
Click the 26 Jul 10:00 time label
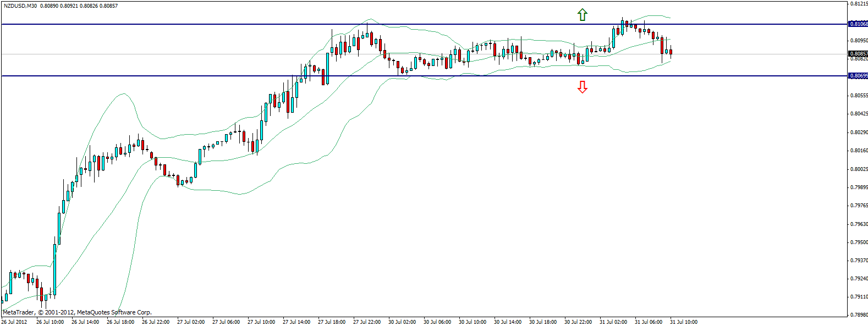50,322
